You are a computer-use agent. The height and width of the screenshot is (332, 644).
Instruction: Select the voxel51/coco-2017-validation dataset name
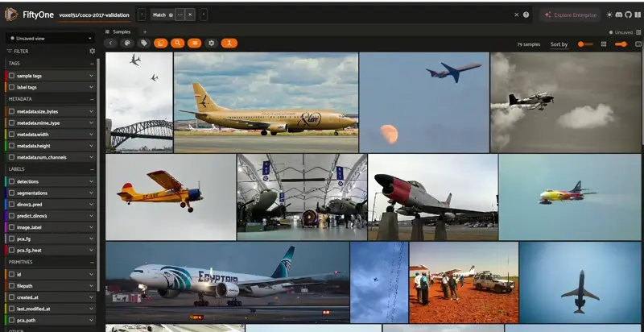tap(94, 15)
